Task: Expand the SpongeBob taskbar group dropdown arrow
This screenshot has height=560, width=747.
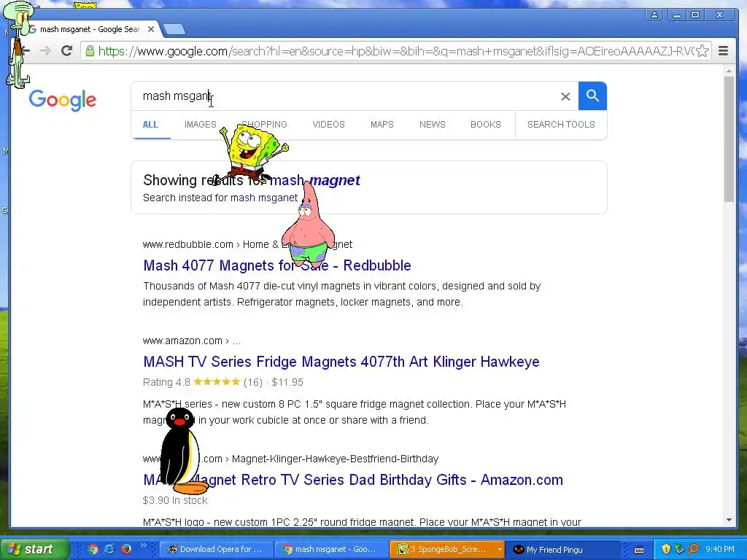Action: click(499, 549)
